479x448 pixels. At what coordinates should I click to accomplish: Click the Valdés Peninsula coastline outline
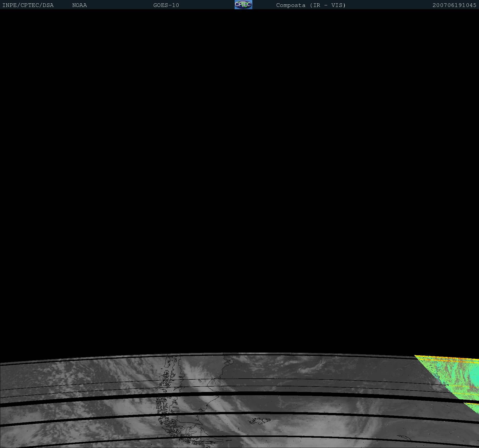(x=229, y=361)
